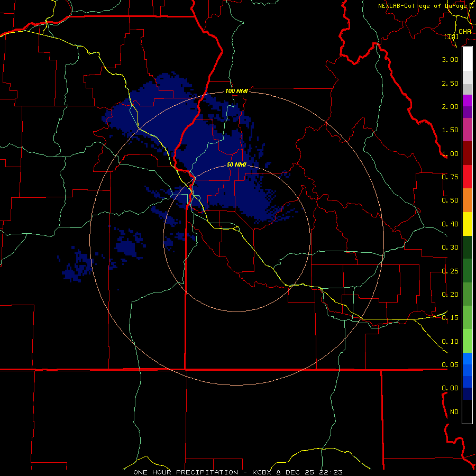476x476 pixels.
Task: Click the ONE HOUR PRECIPITATION caption text
Action: point(186,472)
